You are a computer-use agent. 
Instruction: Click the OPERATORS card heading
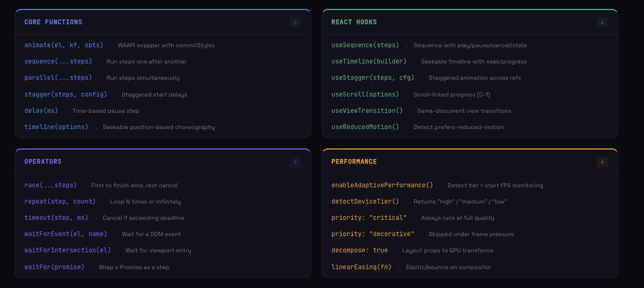point(43,162)
